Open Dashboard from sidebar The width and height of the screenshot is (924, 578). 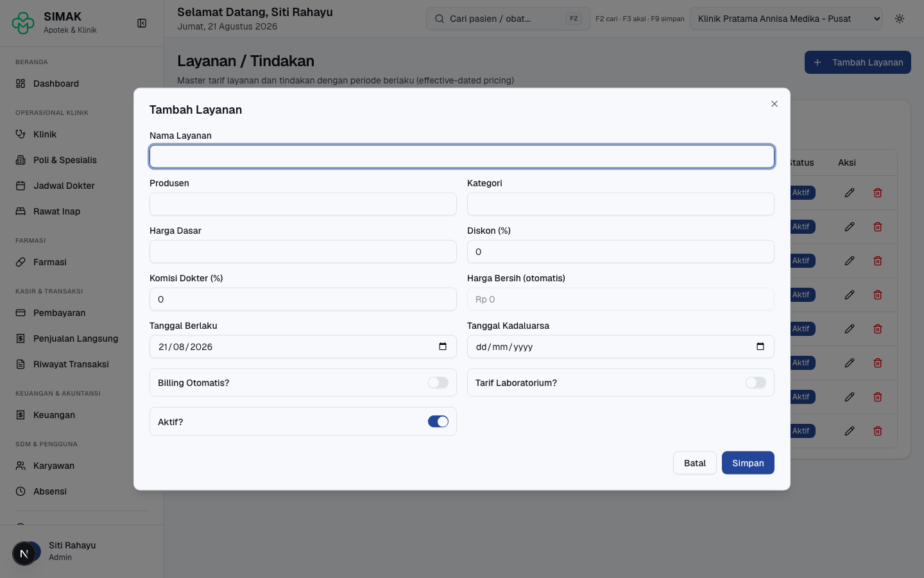pyautogui.click(x=81, y=83)
